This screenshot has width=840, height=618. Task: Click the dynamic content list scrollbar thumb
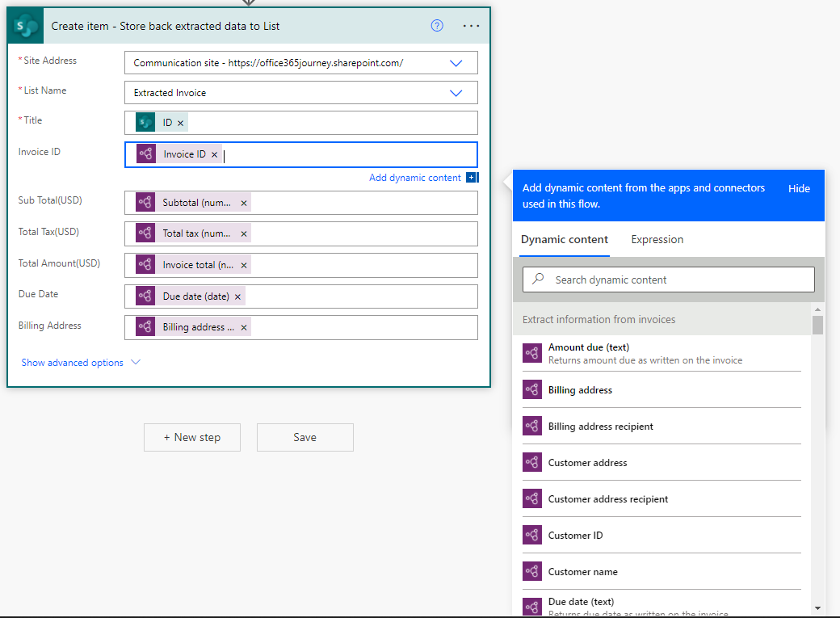click(817, 326)
